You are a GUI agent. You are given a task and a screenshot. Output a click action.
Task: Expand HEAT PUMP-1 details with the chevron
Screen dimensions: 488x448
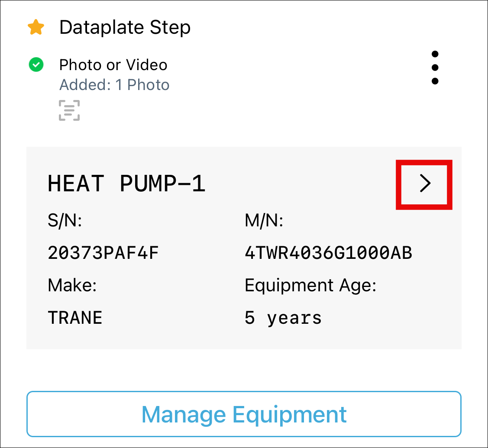point(425,184)
